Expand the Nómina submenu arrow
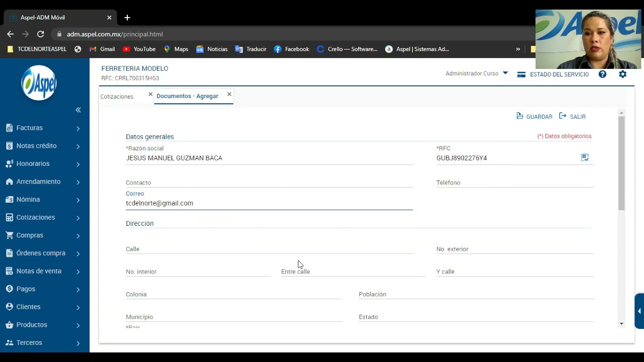The width and height of the screenshot is (644, 362). coord(78,200)
